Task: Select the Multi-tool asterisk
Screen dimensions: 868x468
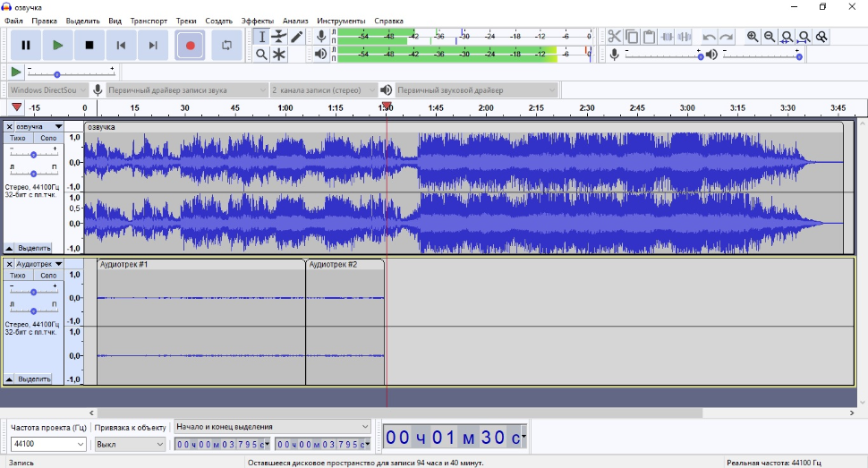Action: 279,55
